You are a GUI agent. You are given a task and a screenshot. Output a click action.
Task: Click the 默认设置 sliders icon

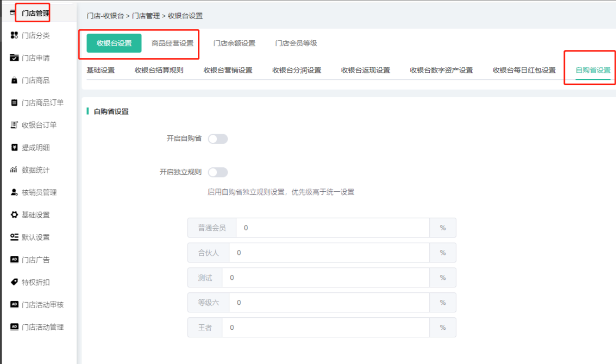click(x=14, y=237)
